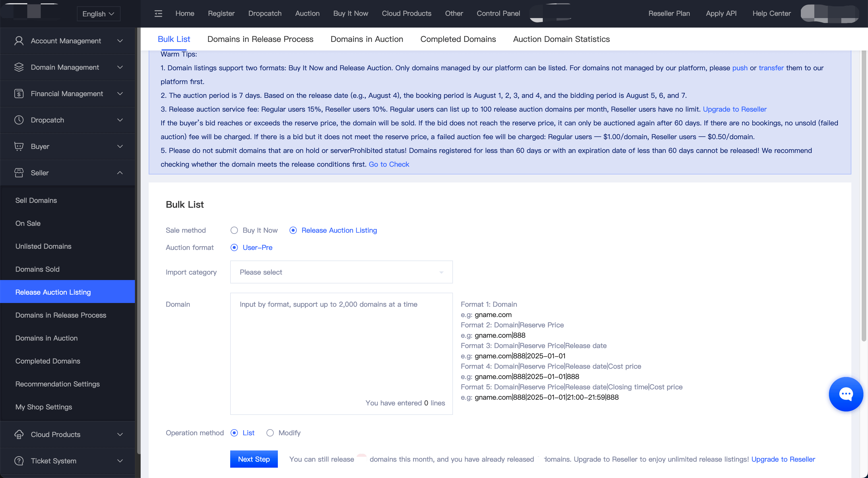Open the Apply API link
The image size is (868, 478).
(x=721, y=13)
